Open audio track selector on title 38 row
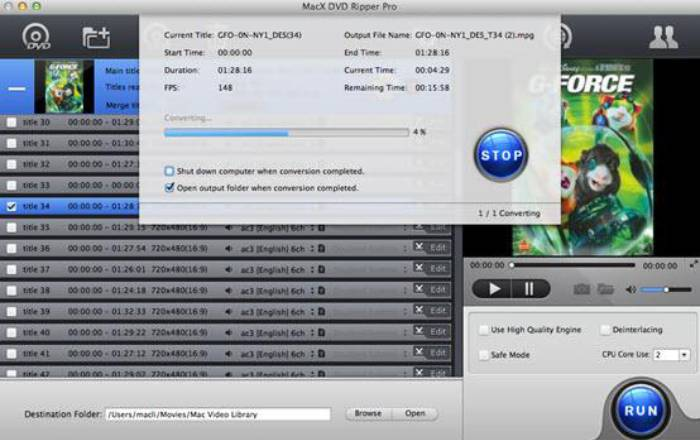The height and width of the screenshot is (440, 700). 312,291
